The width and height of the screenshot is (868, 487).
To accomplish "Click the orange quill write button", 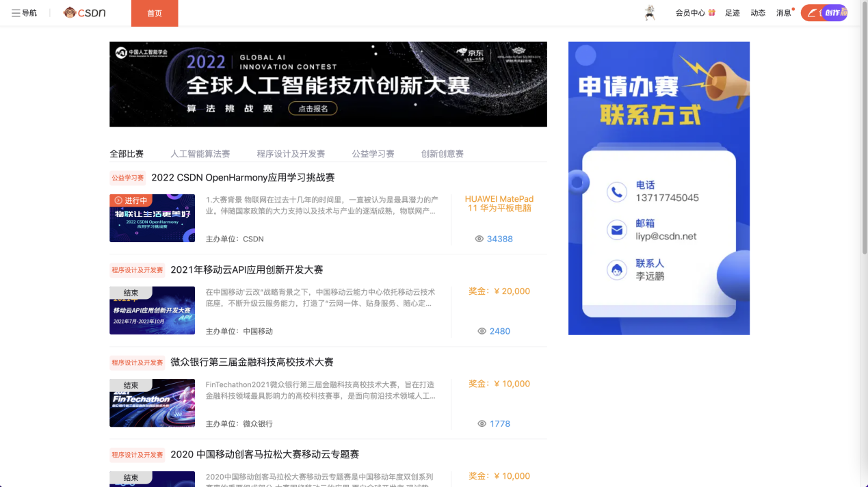I will (811, 12).
